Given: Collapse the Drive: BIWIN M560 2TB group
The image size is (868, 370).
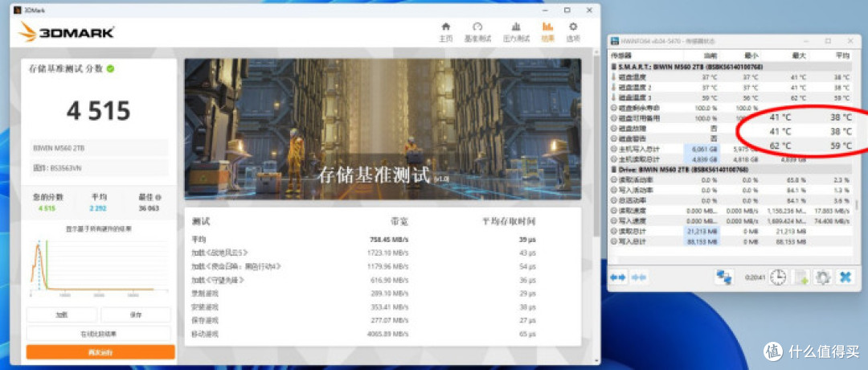Looking at the screenshot, I should tap(732, 169).
